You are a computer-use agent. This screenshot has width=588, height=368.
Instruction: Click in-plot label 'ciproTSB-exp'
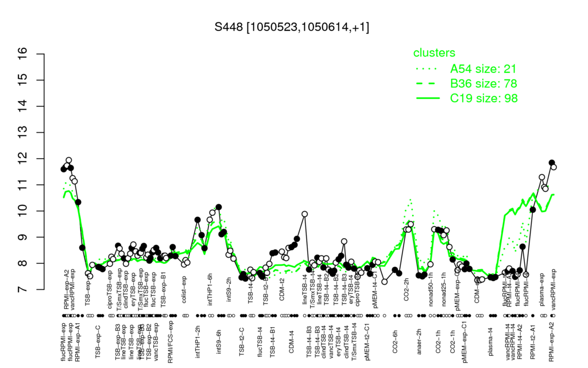(x=110, y=289)
